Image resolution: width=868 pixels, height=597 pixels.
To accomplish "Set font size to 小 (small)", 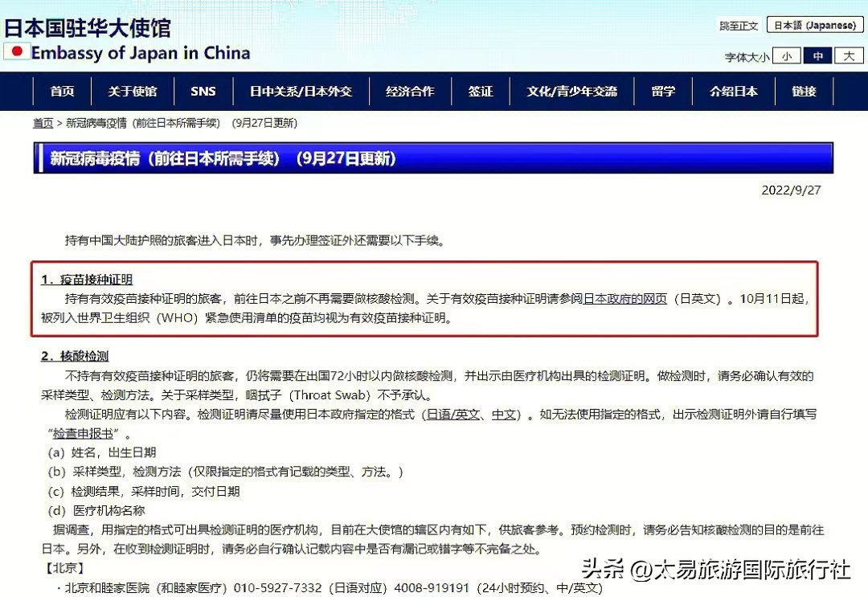I will point(787,55).
